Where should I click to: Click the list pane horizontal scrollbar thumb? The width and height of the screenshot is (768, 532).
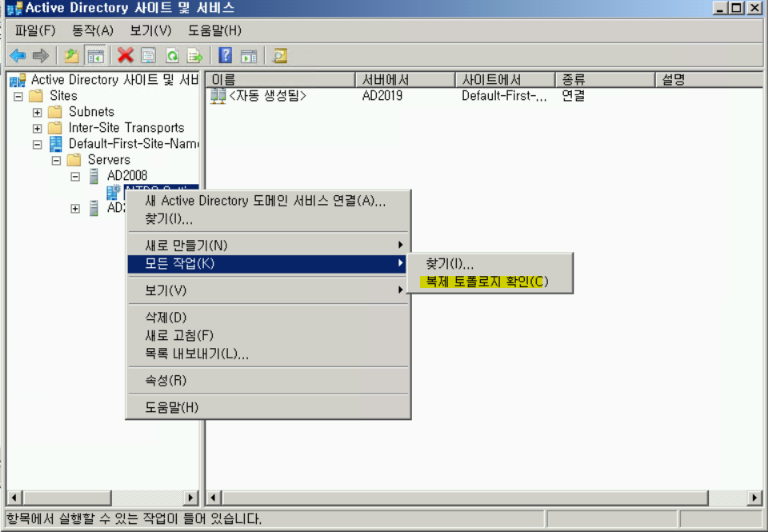click(465, 498)
